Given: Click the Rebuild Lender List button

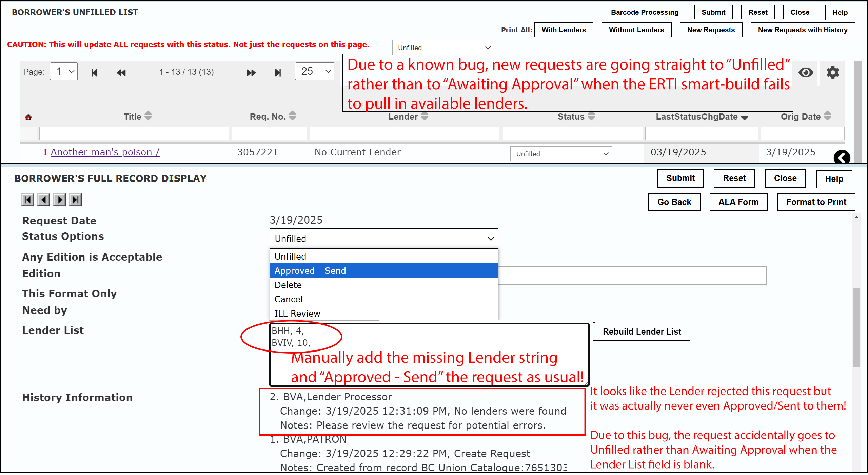Looking at the screenshot, I should click(x=642, y=332).
